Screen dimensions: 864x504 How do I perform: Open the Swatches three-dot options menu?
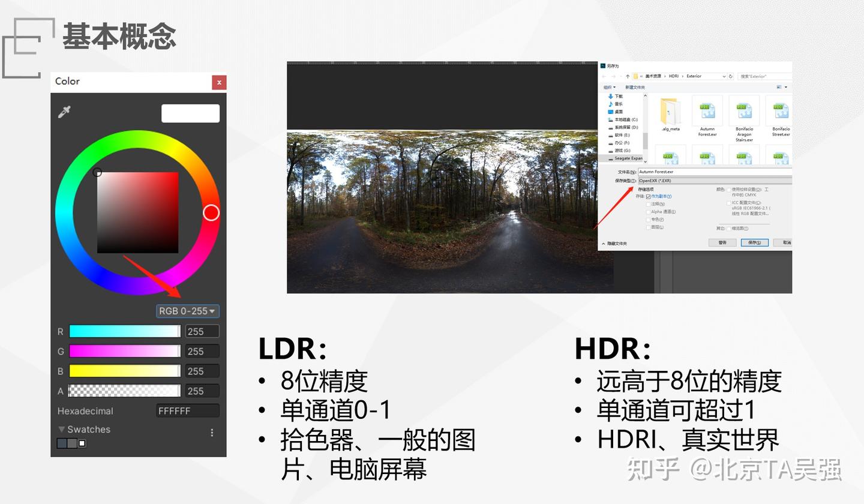(x=211, y=433)
